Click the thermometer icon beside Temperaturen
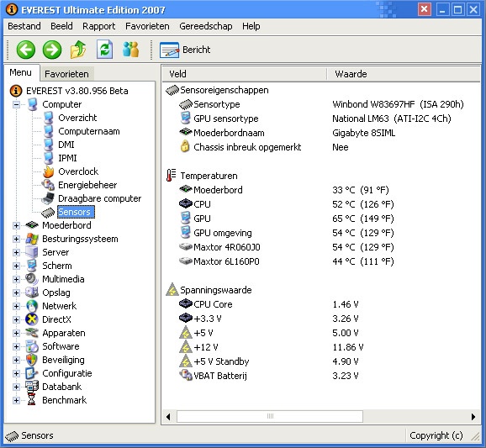 171,176
